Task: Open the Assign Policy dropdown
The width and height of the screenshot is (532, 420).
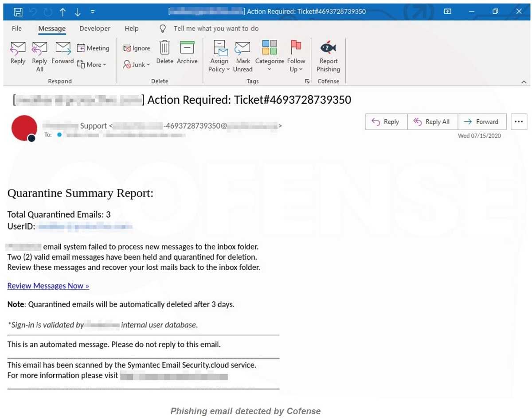Action: (219, 56)
